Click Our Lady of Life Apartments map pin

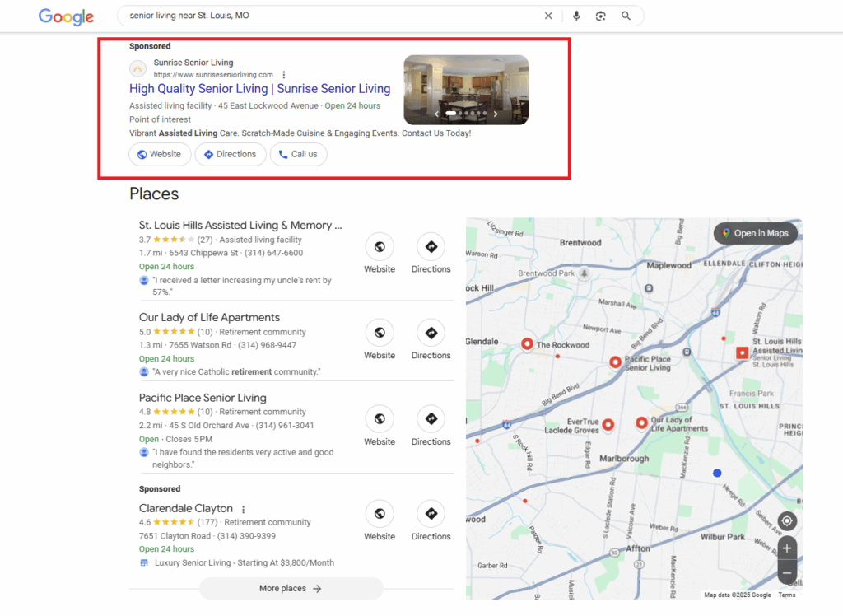click(x=641, y=422)
